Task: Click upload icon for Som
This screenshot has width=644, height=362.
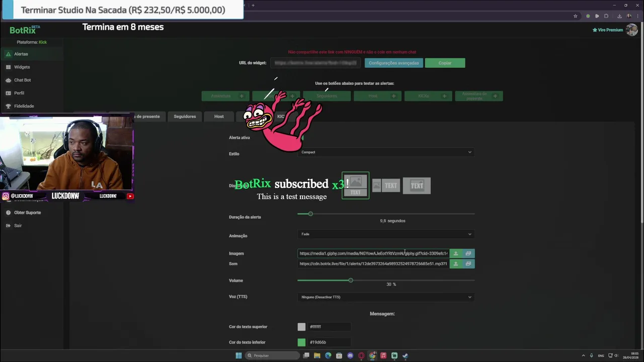Action: (x=456, y=264)
